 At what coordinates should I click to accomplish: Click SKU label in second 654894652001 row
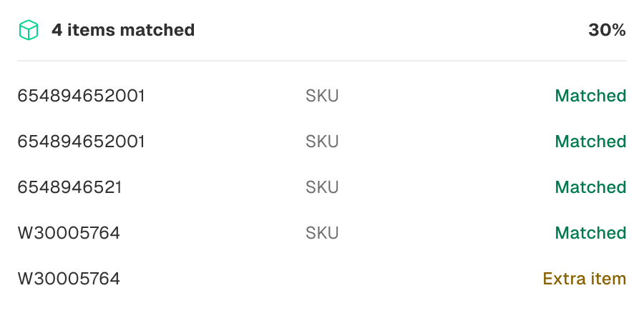[322, 141]
